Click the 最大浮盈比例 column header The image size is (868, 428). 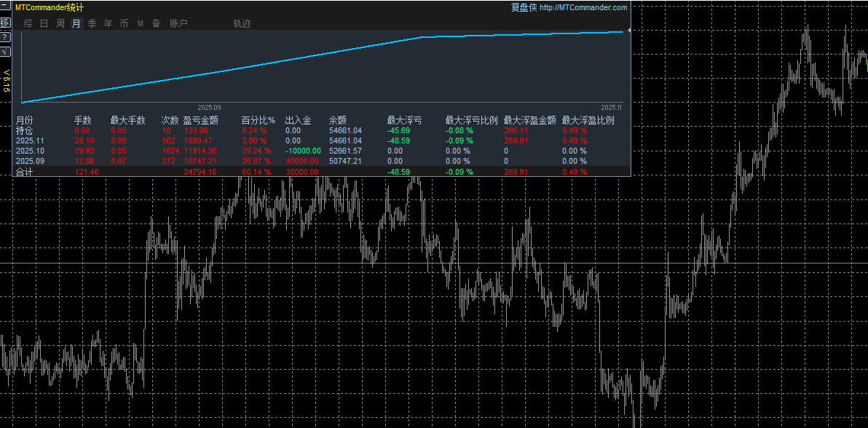pyautogui.click(x=588, y=120)
